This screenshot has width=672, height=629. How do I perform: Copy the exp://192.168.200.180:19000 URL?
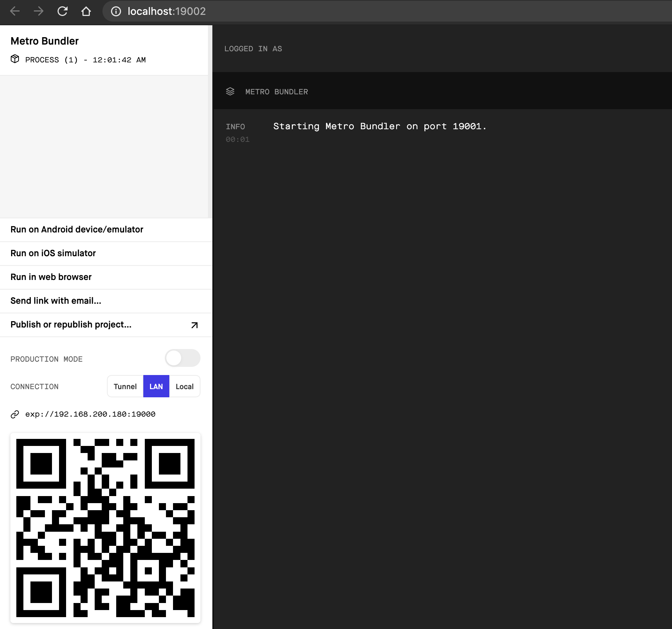(x=90, y=414)
